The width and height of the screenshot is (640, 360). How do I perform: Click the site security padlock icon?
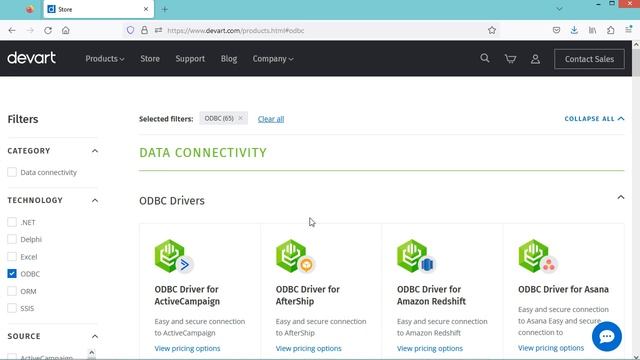point(144,30)
